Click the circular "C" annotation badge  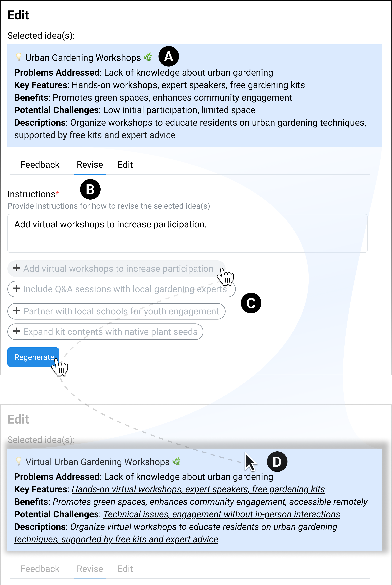click(x=252, y=303)
